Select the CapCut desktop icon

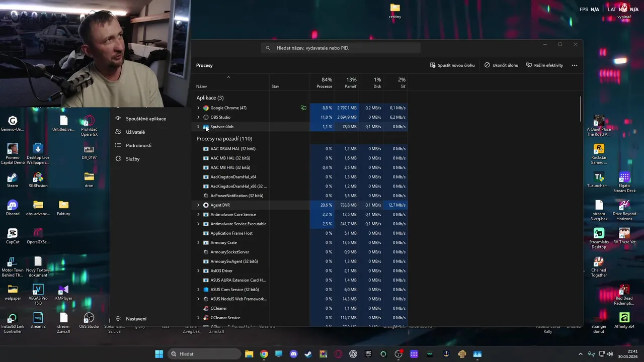click(13, 236)
